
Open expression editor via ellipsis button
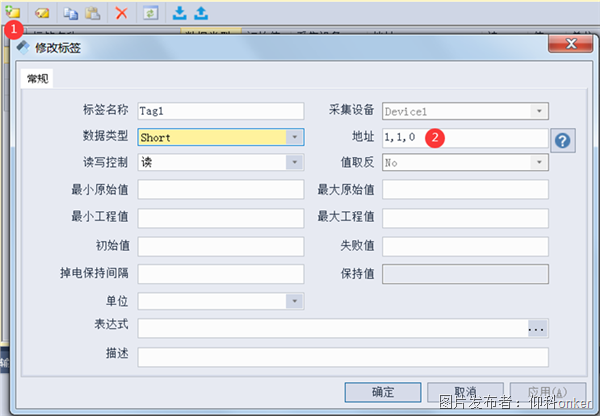tap(538, 328)
